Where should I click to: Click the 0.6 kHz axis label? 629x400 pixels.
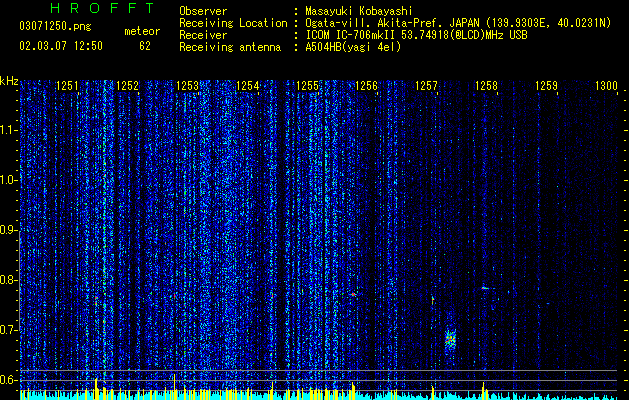tap(9, 380)
